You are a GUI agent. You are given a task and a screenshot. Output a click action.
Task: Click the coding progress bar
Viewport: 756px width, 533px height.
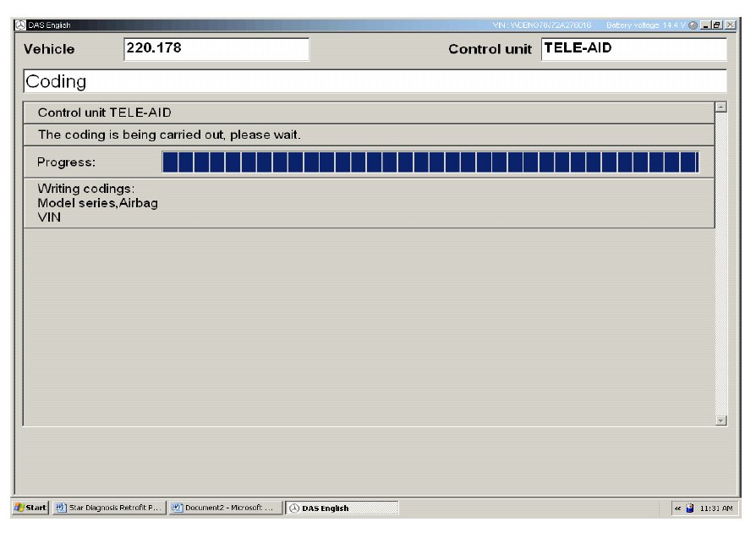[430, 162]
